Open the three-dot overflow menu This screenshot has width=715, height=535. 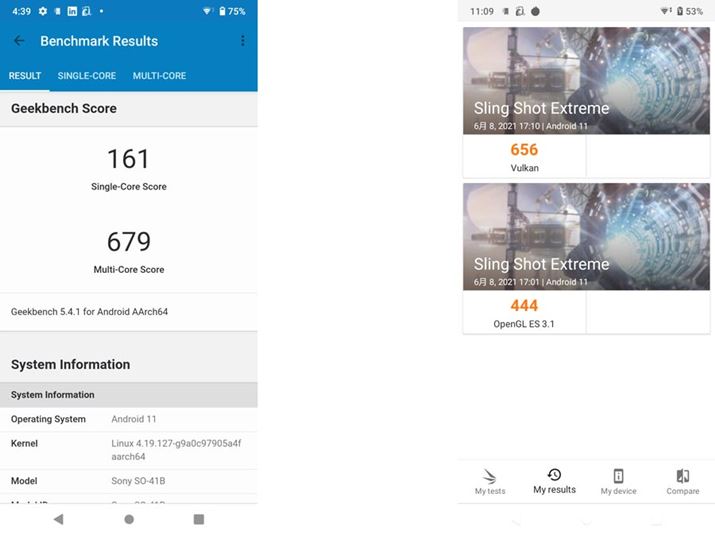[x=243, y=41]
